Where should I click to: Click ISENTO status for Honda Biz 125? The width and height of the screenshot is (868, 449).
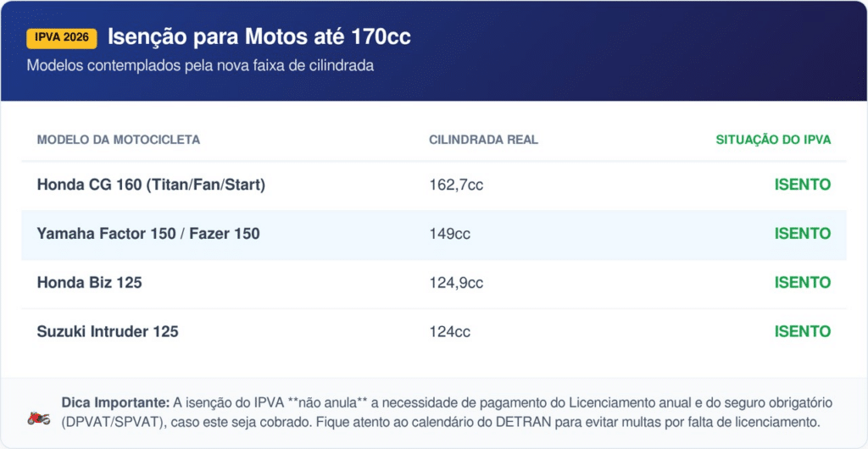(x=802, y=283)
